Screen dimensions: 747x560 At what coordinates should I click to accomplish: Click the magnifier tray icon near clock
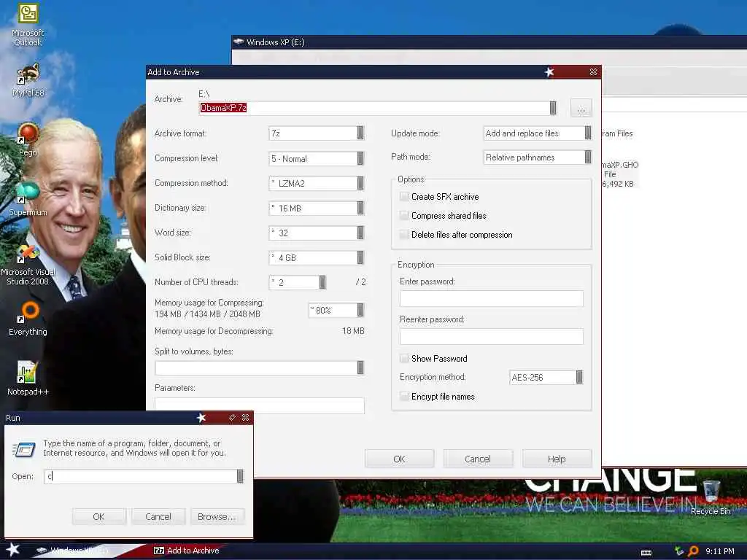[693, 551]
